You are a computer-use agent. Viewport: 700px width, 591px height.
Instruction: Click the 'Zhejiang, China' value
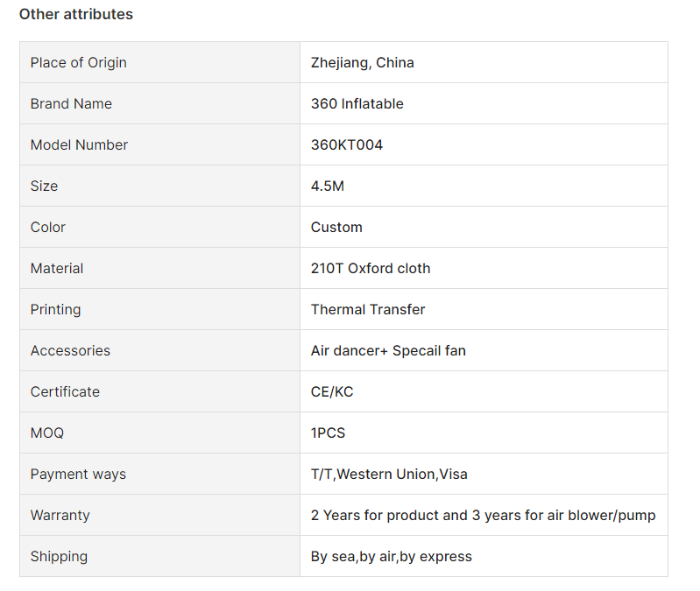point(362,62)
